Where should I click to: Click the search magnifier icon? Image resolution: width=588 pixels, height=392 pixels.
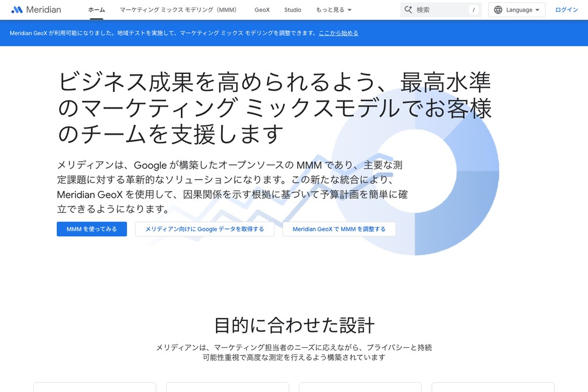point(408,10)
